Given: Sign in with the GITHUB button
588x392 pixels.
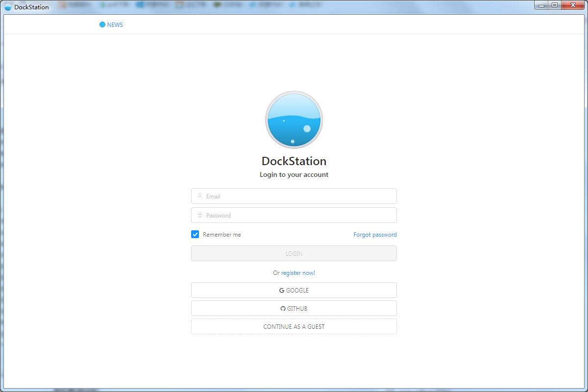Looking at the screenshot, I should (x=294, y=308).
